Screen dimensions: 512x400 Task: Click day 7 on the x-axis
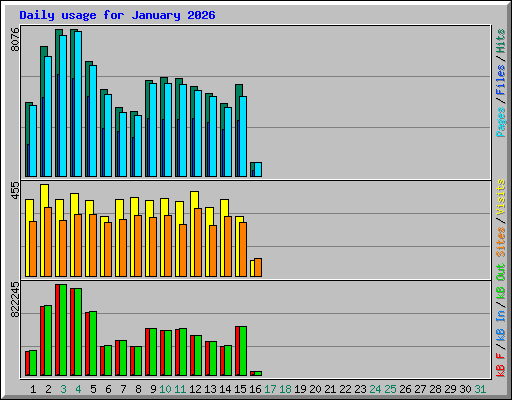tap(123, 389)
